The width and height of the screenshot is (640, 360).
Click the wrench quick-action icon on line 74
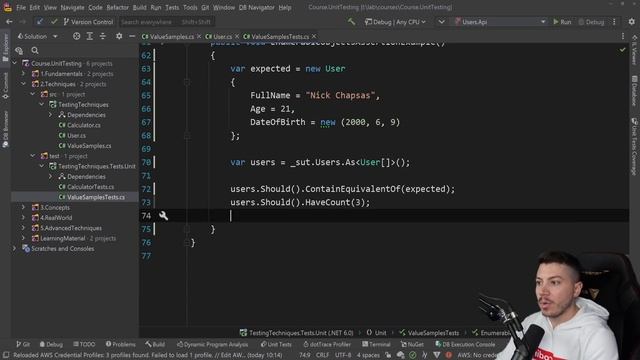click(x=163, y=216)
